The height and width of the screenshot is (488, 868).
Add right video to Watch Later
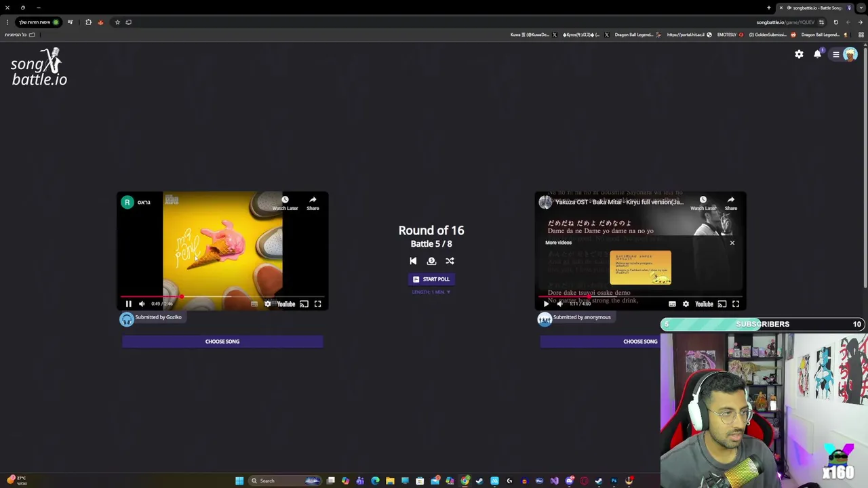coord(703,203)
